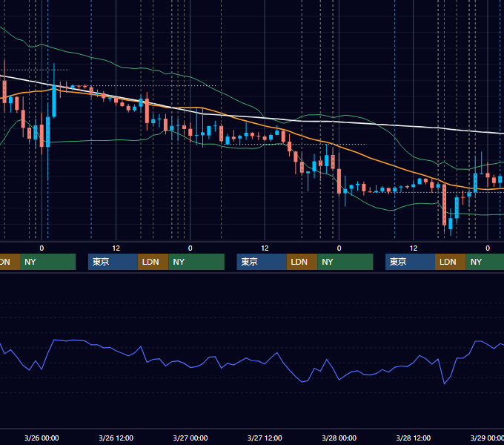This screenshot has width=504, height=445.
Task: Click the NY session block under 3/26 midnight
Action: tap(47, 262)
